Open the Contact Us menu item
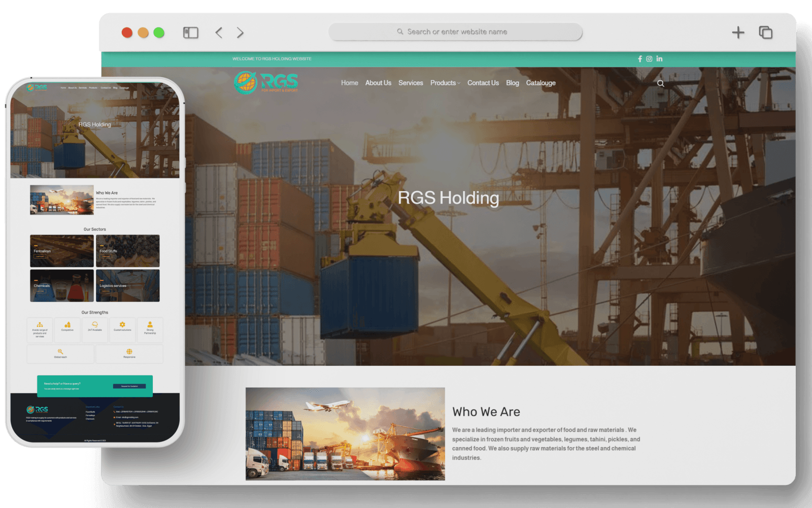The width and height of the screenshot is (812, 508). 483,83
